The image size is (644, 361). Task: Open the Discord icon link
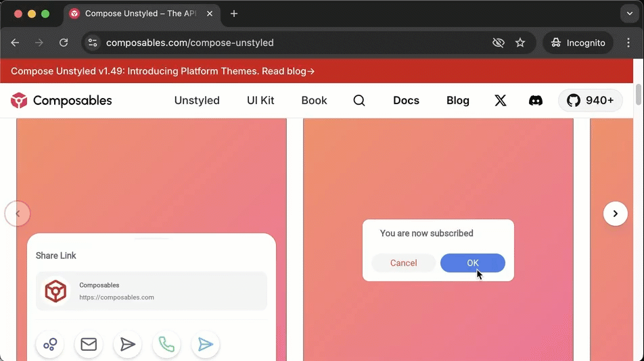(x=535, y=101)
